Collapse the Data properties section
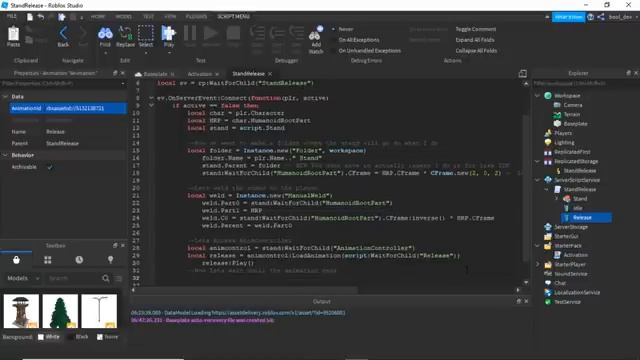The height and width of the screenshot is (360, 640). (x=5, y=97)
